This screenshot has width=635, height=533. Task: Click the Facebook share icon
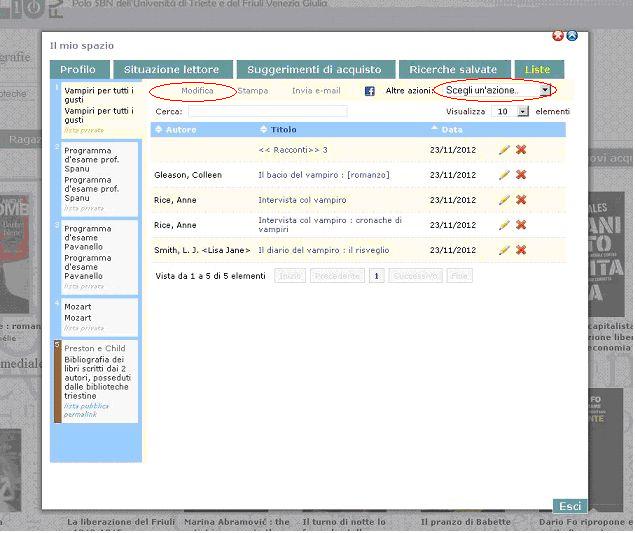coord(369,91)
